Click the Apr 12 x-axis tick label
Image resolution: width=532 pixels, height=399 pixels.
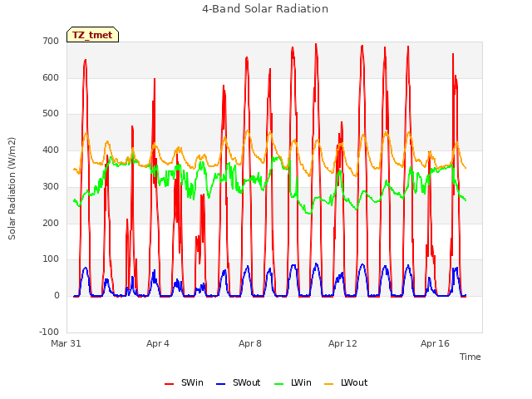tap(342, 343)
